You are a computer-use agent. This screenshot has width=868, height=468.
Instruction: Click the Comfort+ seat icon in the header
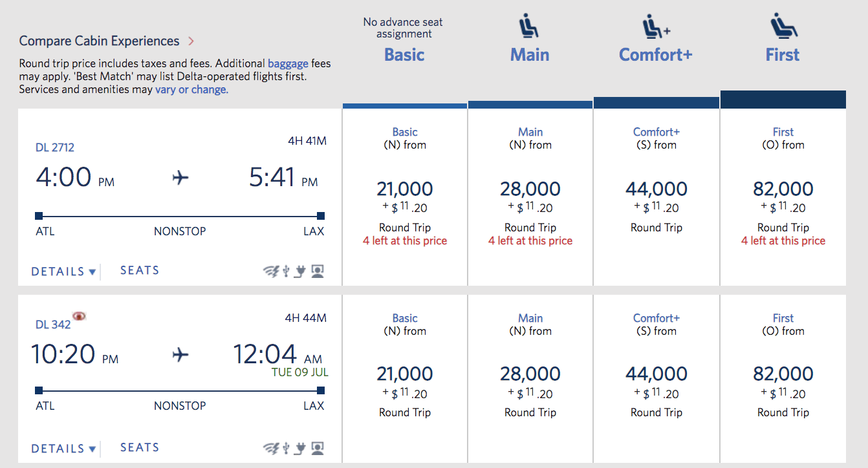click(653, 27)
